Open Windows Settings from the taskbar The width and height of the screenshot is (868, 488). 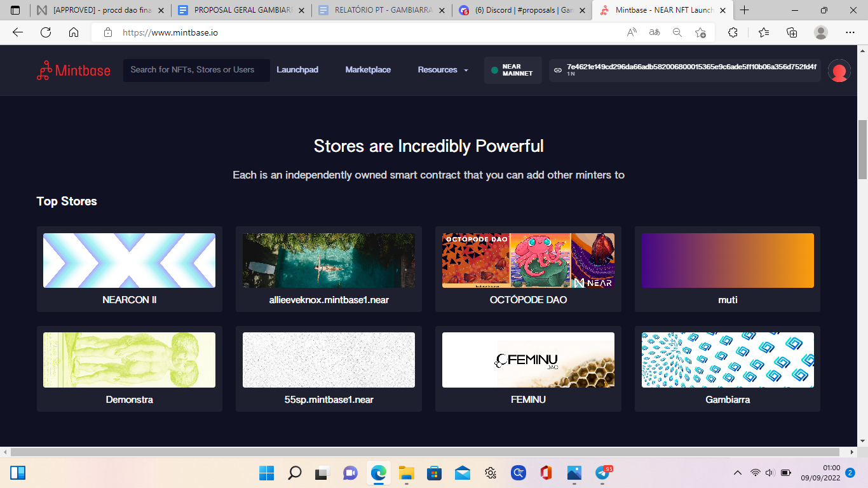(491, 473)
